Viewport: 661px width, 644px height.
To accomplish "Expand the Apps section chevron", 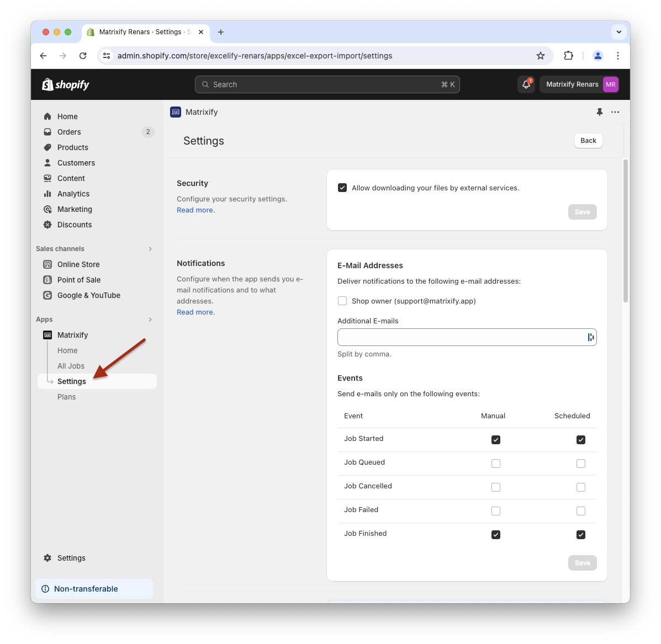I will click(x=150, y=320).
